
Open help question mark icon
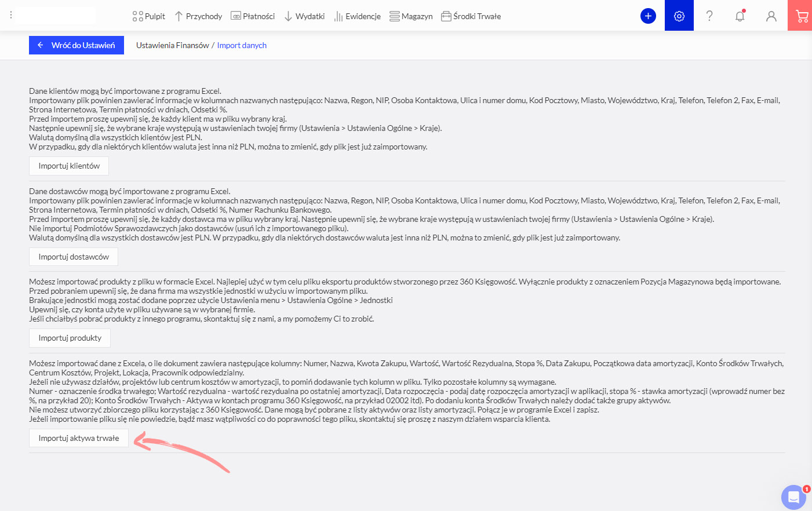pyautogui.click(x=709, y=16)
